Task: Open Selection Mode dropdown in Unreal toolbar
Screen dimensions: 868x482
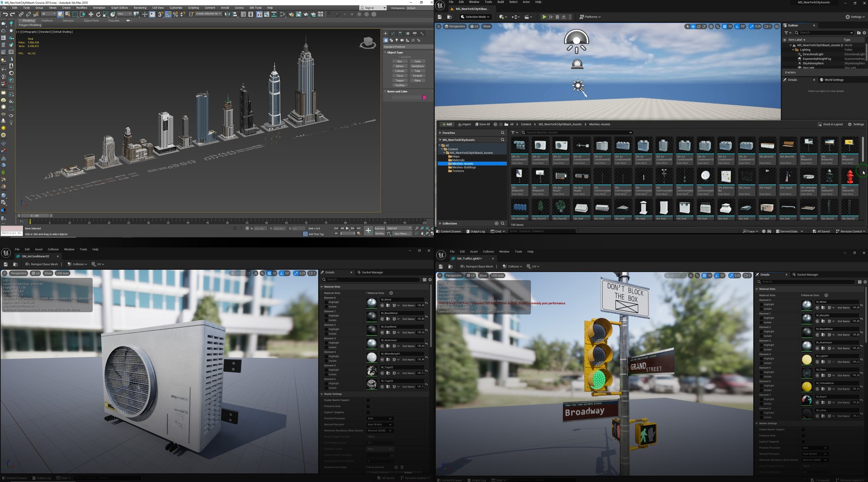Action: (x=475, y=17)
